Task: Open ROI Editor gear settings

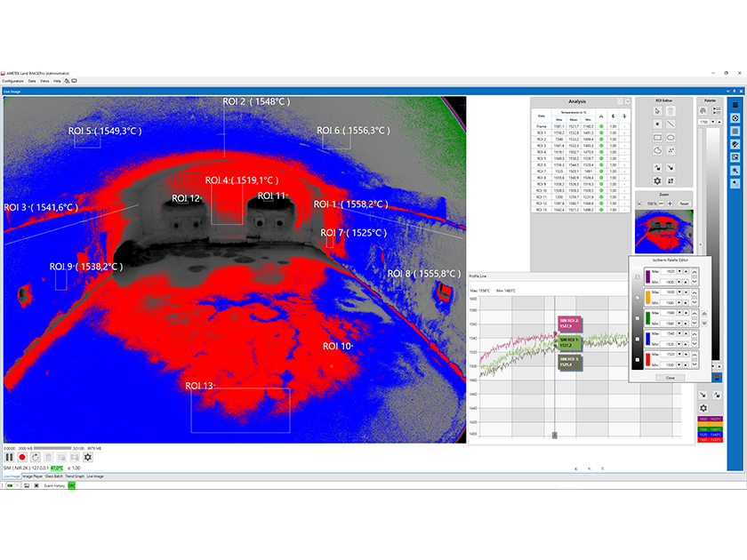Action: coord(657,180)
